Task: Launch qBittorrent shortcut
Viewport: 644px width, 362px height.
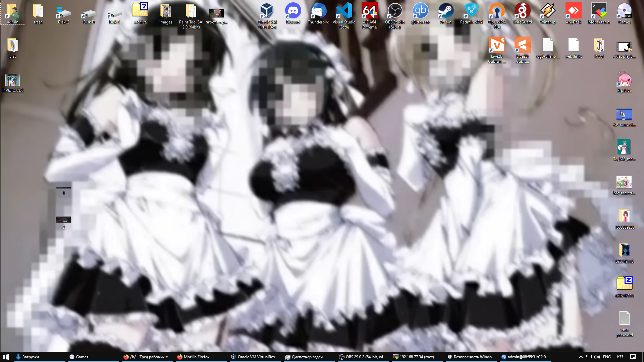Action: click(x=421, y=13)
